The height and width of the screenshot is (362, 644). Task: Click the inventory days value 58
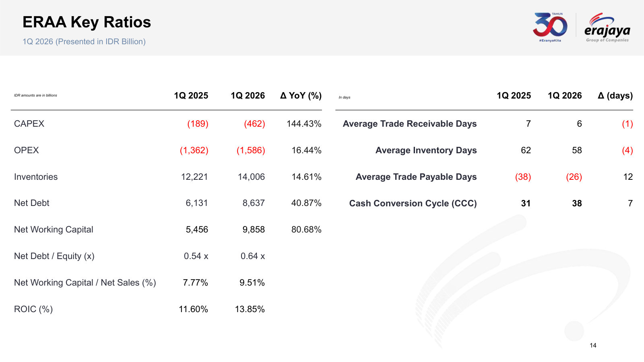coord(577,150)
